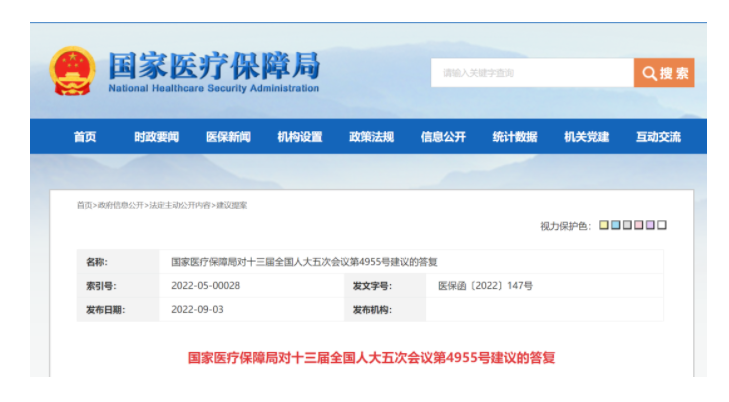Click the 发文字号 label cell
729x402 pixels.
[385, 286]
